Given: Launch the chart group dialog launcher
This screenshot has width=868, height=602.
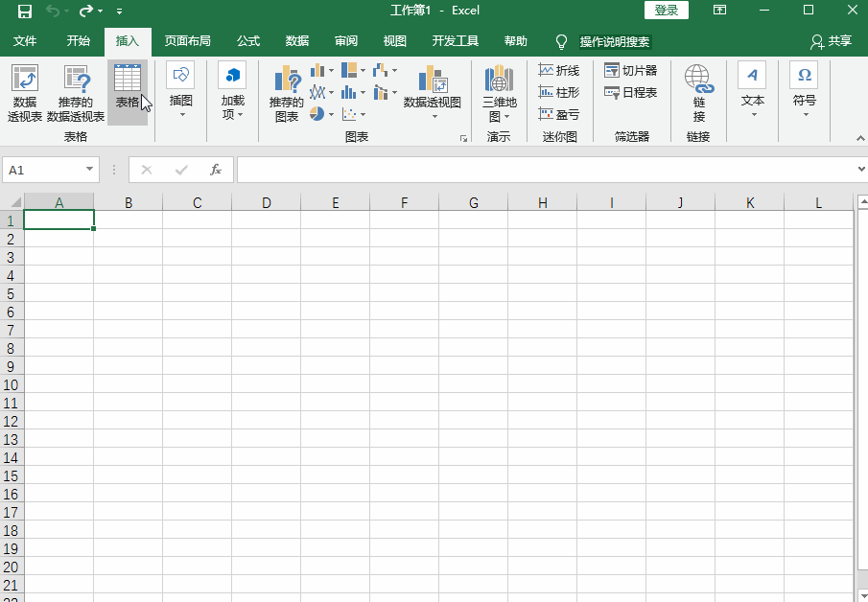Looking at the screenshot, I should (464, 138).
